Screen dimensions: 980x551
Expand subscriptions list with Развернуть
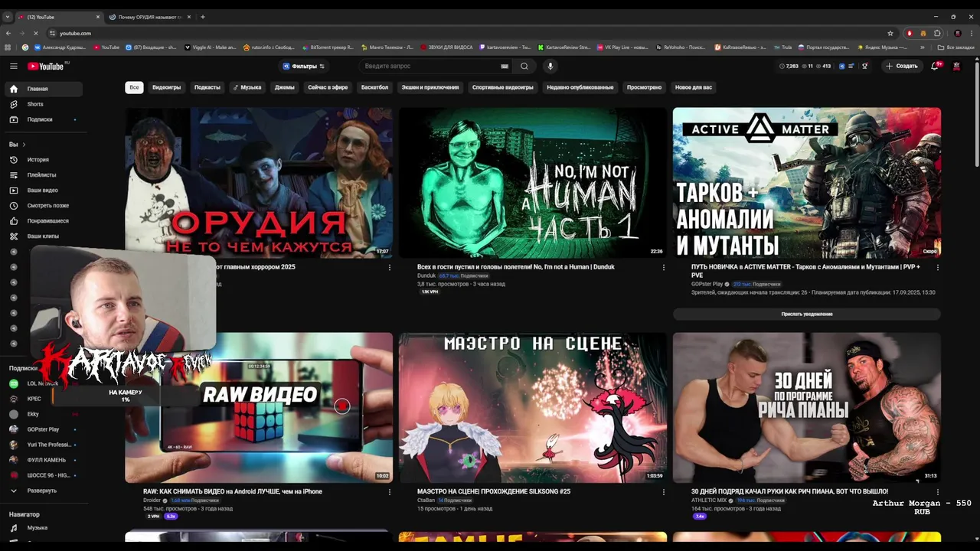42,491
